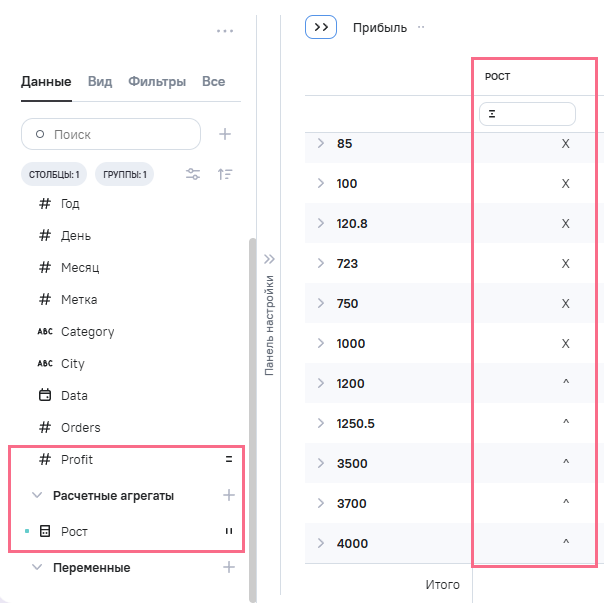Expand the row with value 1250.5

(x=321, y=423)
